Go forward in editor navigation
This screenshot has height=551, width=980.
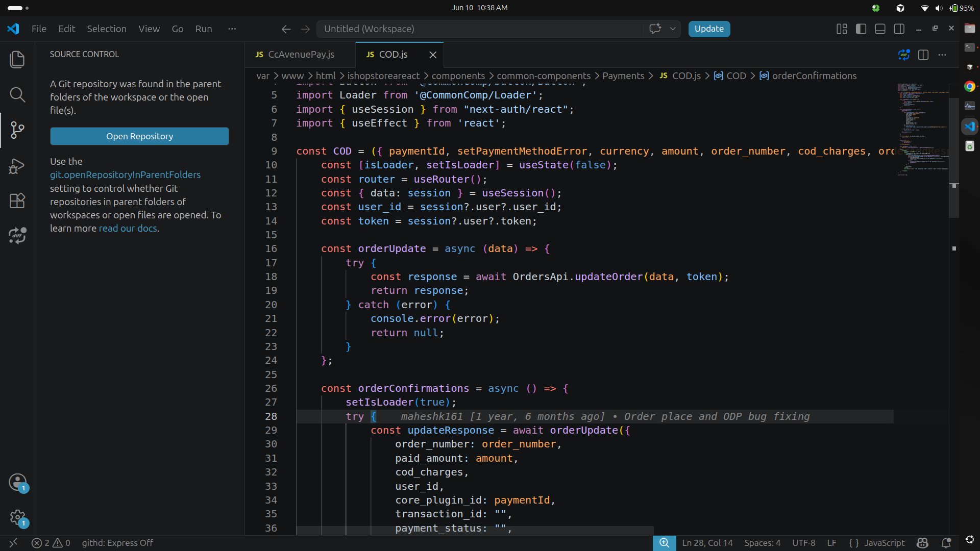(x=305, y=29)
